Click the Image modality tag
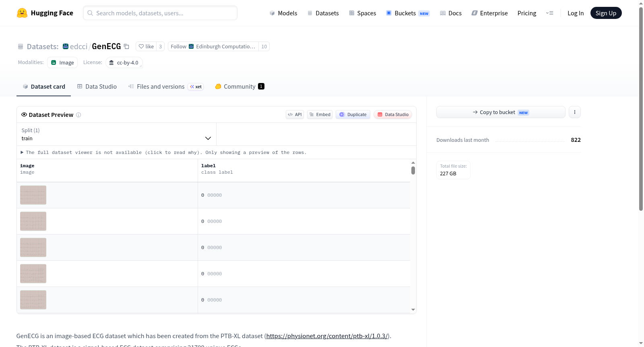 [62, 62]
